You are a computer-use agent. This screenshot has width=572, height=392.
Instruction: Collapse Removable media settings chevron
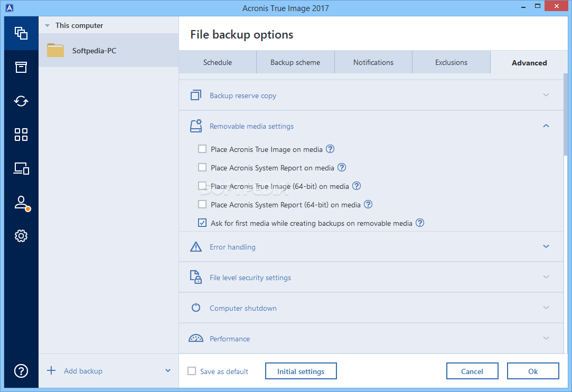tap(546, 126)
